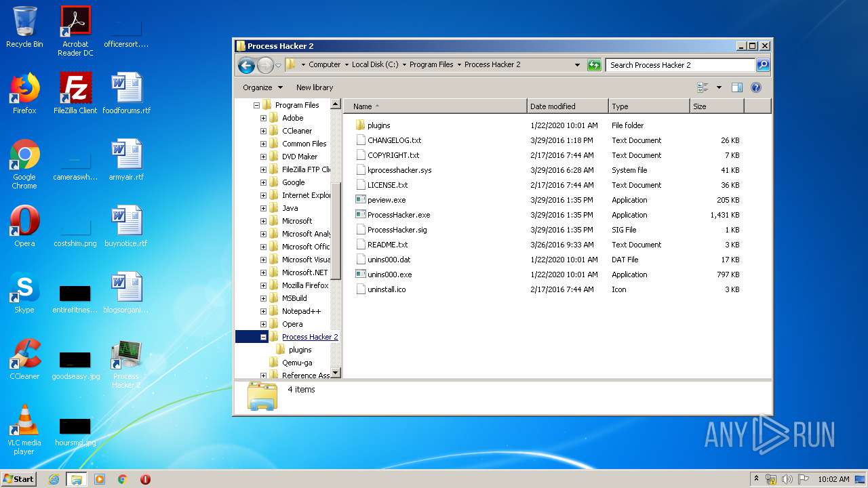The height and width of the screenshot is (488, 868).
Task: Click the Explorer Back navigation arrow
Action: (x=246, y=65)
